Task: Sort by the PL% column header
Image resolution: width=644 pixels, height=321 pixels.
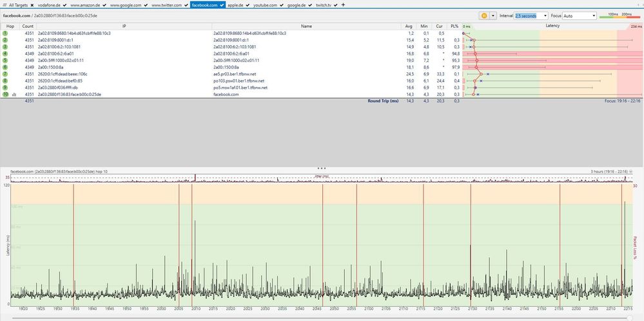Action: pyautogui.click(x=454, y=26)
